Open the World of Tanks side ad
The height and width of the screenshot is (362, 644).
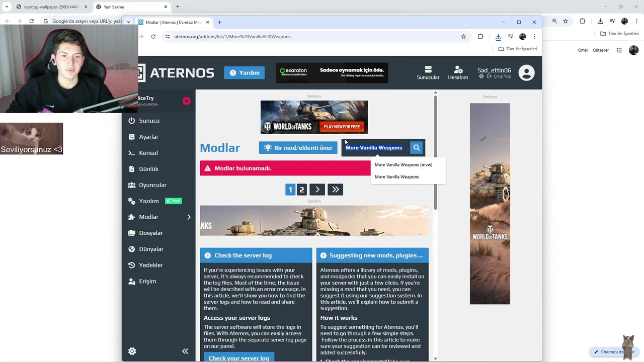490,204
